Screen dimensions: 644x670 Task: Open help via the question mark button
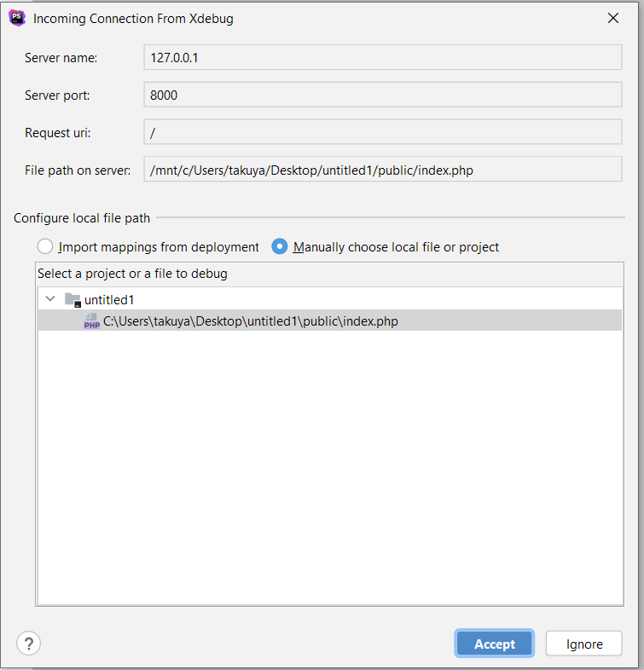29,643
